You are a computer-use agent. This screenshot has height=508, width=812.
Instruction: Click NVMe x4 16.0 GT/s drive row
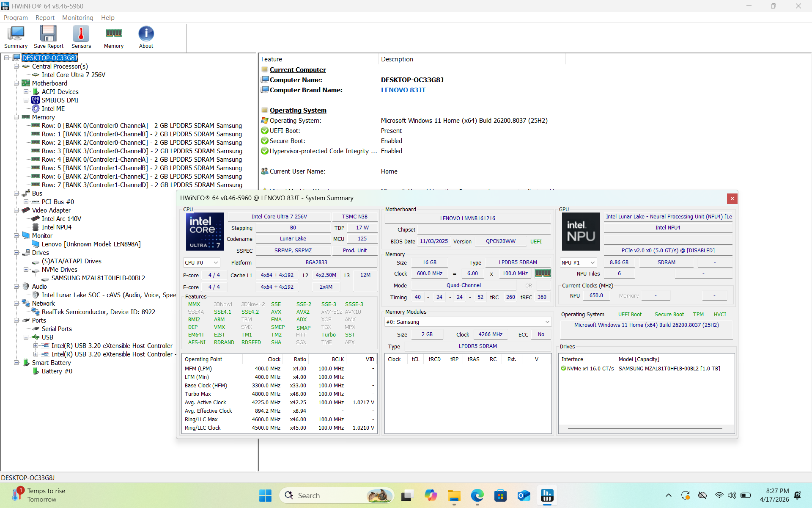coord(646,369)
